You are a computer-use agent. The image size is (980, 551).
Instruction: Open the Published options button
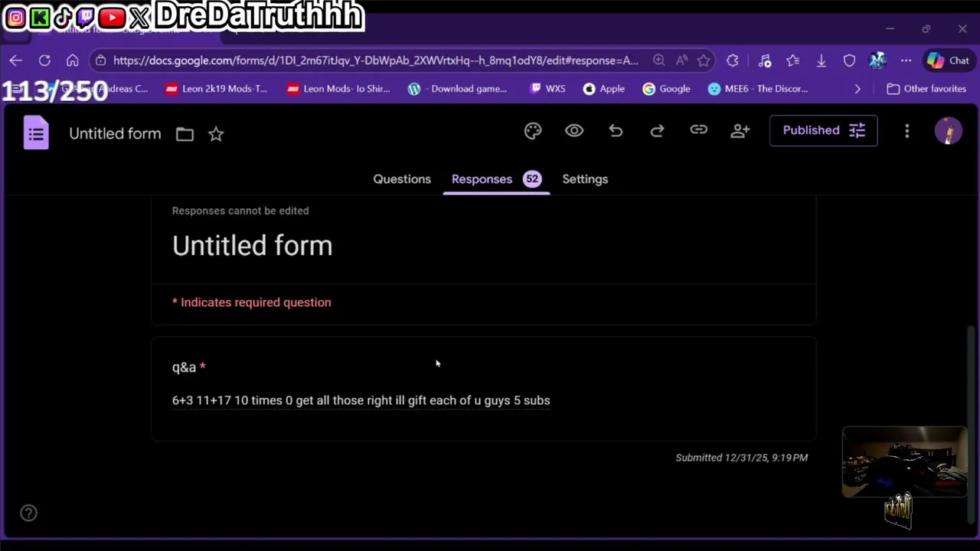point(823,130)
